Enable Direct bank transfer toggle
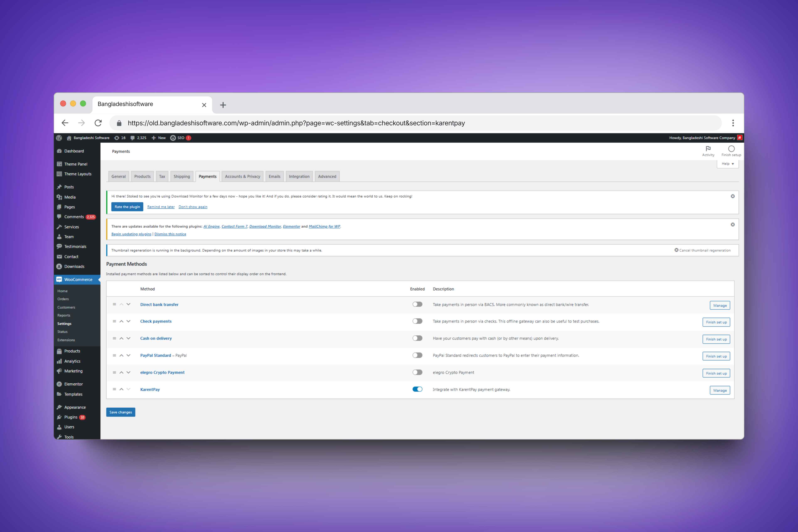The height and width of the screenshot is (532, 798). click(417, 304)
